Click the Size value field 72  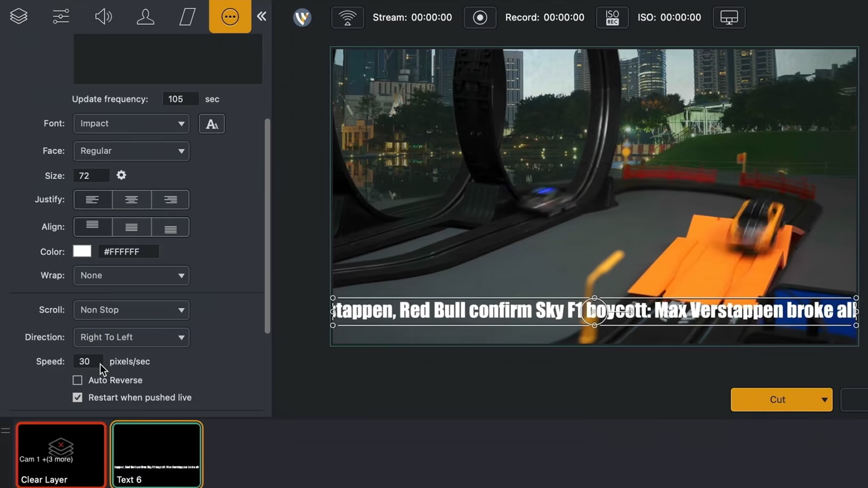pyautogui.click(x=91, y=175)
